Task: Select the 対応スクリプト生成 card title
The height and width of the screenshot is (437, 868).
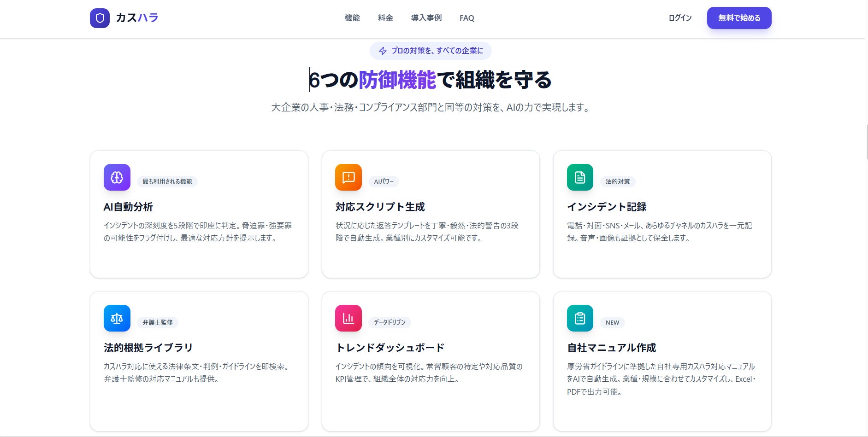Action: tap(380, 207)
